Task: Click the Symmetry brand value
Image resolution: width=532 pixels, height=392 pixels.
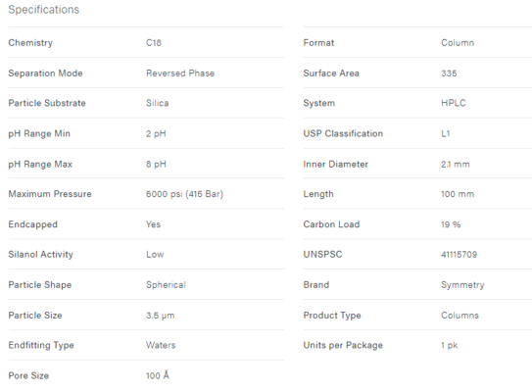Action: tap(462, 285)
